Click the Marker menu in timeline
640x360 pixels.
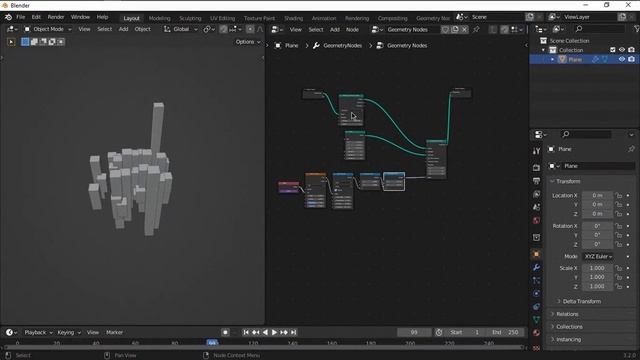[114, 332]
